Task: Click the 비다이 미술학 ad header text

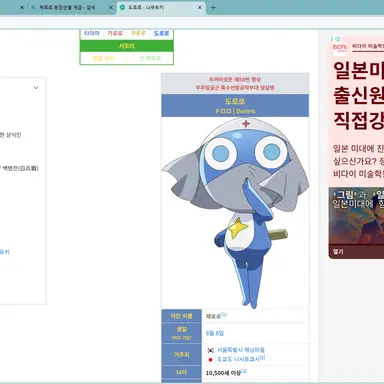Action: point(368,46)
